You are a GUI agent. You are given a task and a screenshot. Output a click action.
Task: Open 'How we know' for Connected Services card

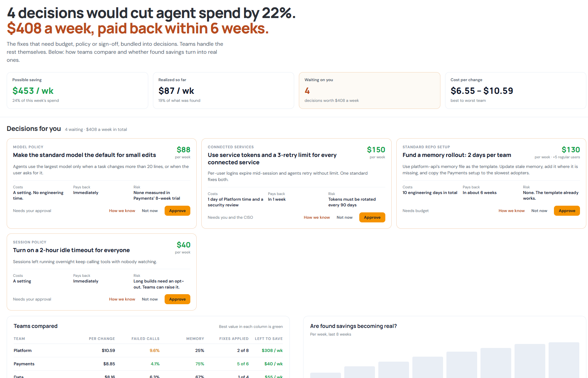pyautogui.click(x=317, y=217)
